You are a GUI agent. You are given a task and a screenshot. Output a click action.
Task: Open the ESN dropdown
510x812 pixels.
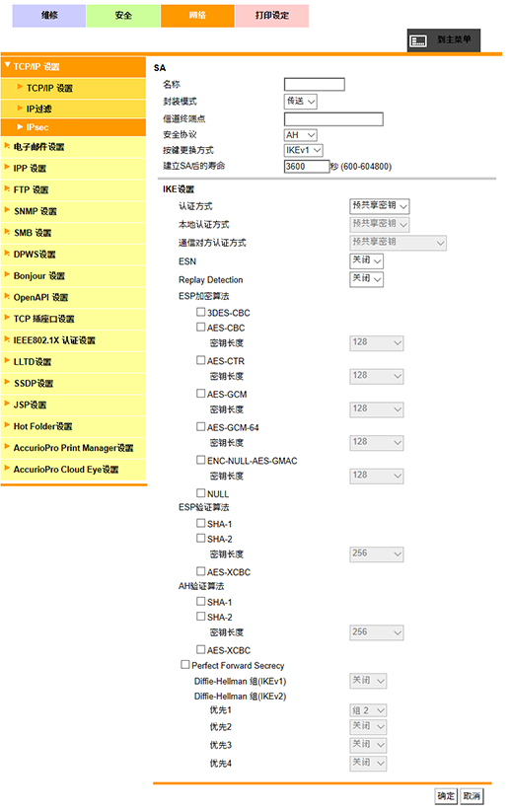coord(367,261)
